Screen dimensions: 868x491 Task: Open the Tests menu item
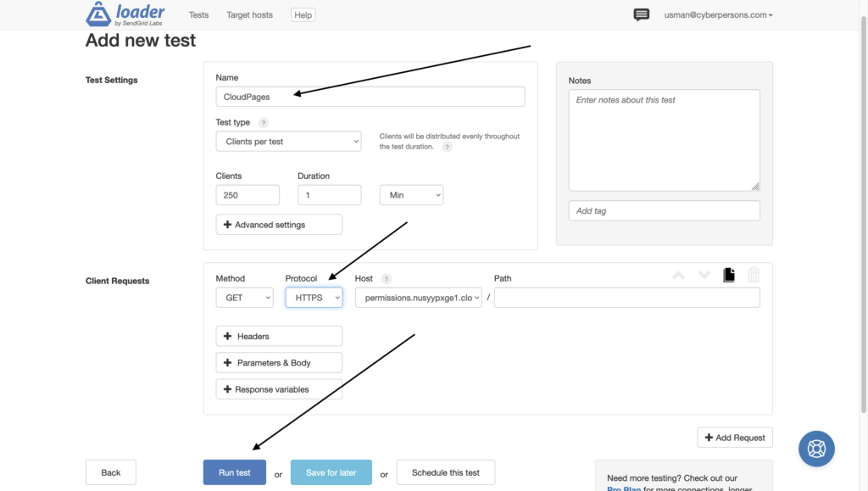(x=198, y=15)
